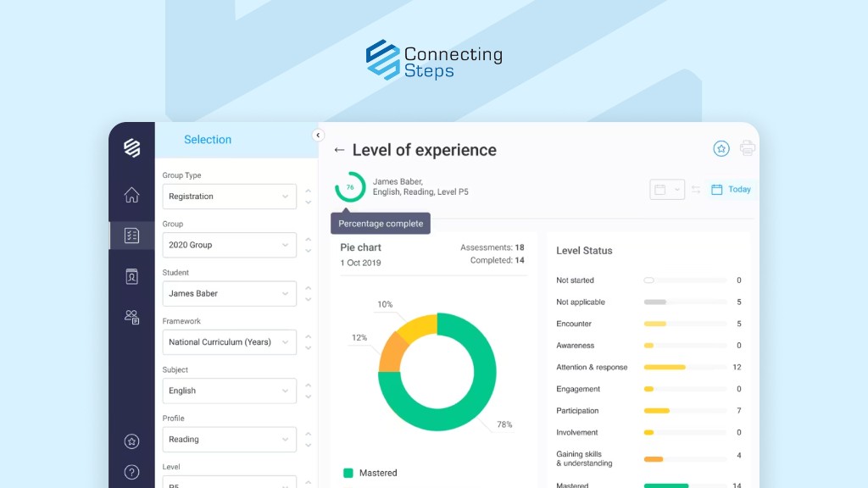This screenshot has height=488, width=868.
Task: Select the assessment checklist sidebar icon
Action: point(131,236)
